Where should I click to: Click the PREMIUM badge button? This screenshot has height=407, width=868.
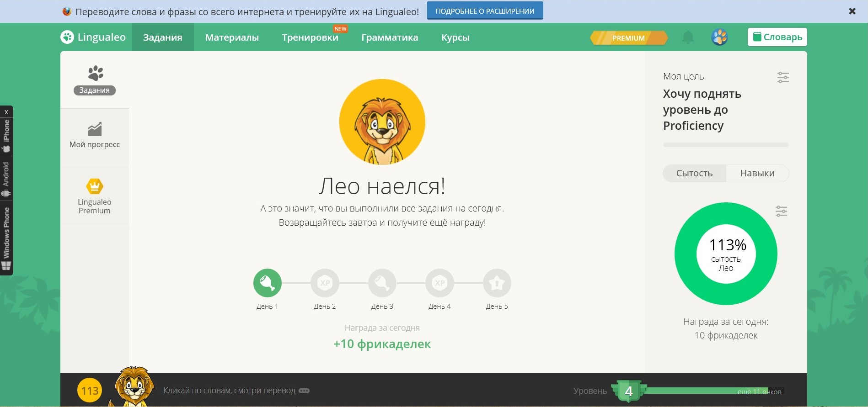[629, 38]
